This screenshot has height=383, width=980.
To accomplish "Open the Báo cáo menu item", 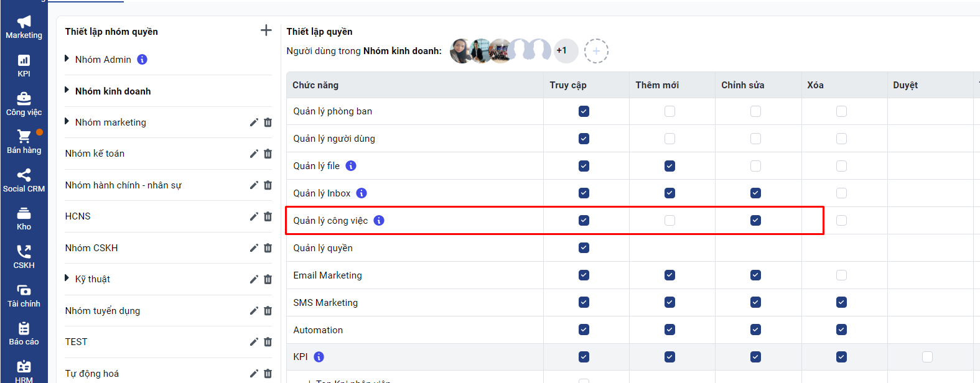I will coord(24,333).
